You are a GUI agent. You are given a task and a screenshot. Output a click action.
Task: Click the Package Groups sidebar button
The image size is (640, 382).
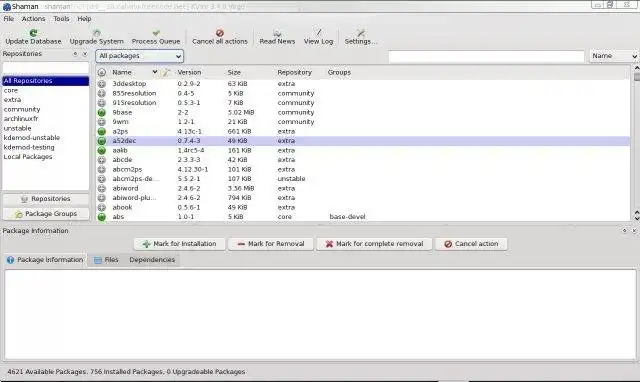[x=46, y=214]
